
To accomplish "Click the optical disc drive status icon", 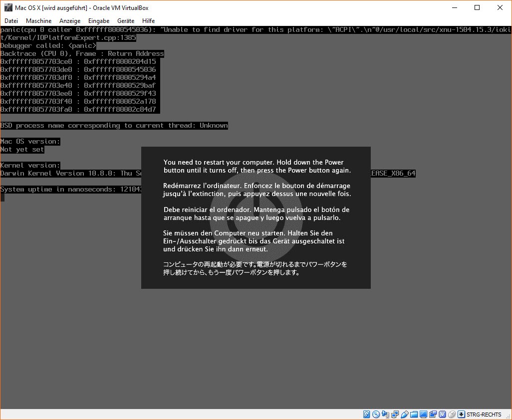I will (376, 415).
